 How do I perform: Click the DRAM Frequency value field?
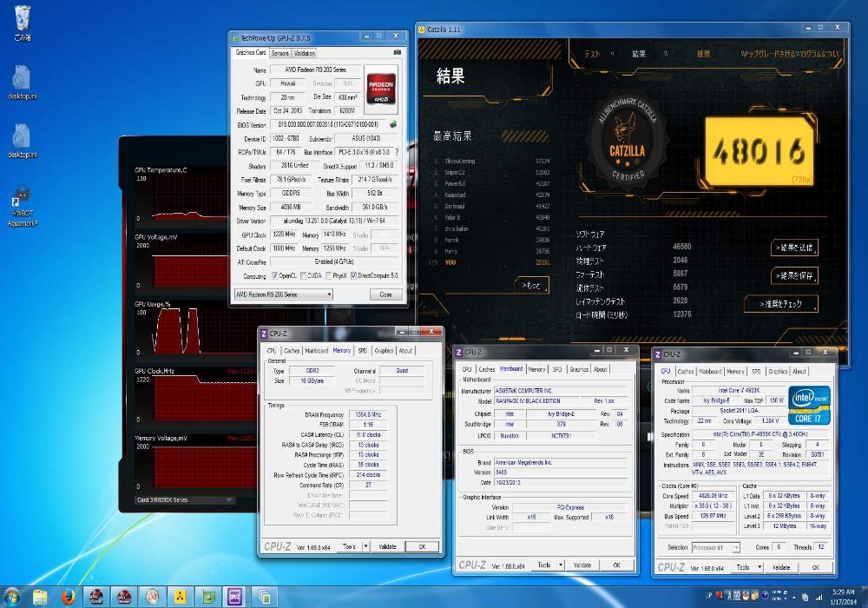[369, 414]
